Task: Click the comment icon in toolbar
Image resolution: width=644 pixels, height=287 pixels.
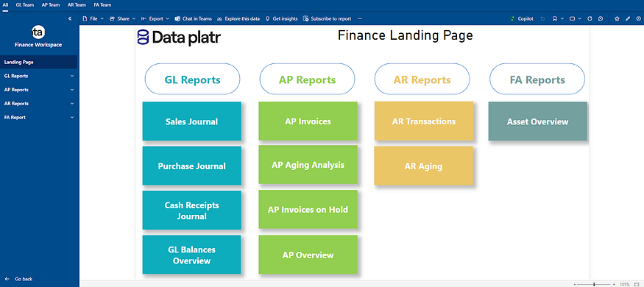Action: pyautogui.click(x=601, y=18)
